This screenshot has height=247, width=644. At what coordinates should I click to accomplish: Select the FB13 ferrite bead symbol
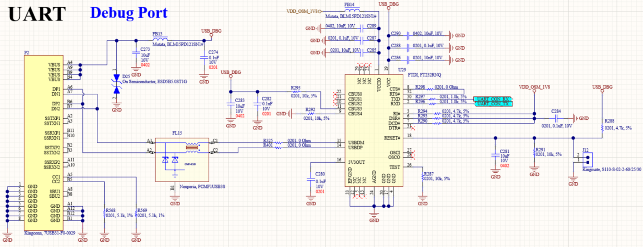(160, 39)
